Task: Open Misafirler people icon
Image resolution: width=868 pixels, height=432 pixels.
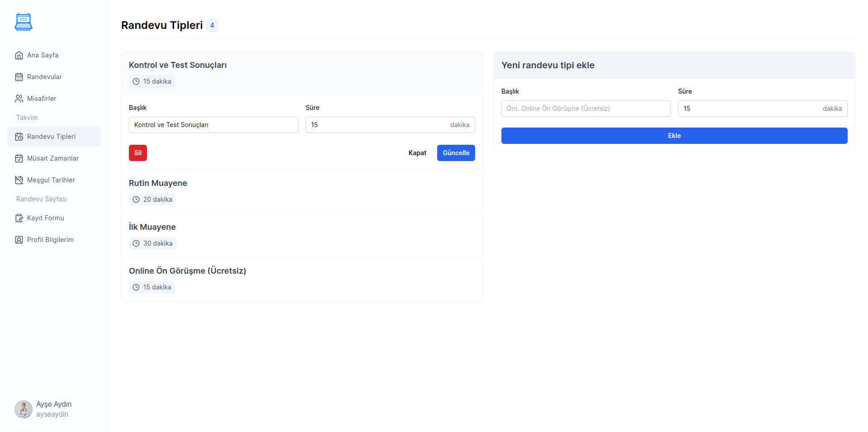Action: (x=19, y=99)
